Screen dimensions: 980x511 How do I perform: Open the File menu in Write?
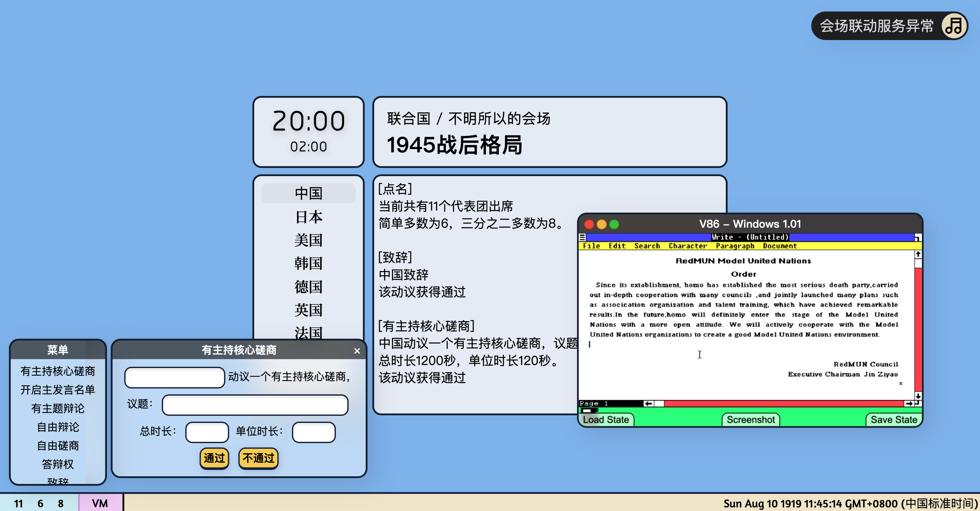[591, 246]
